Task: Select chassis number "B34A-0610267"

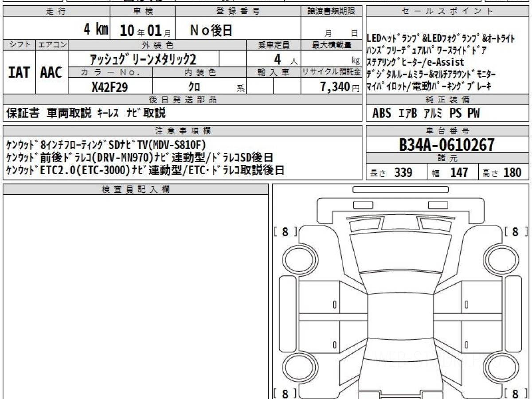Action: pyautogui.click(x=447, y=145)
